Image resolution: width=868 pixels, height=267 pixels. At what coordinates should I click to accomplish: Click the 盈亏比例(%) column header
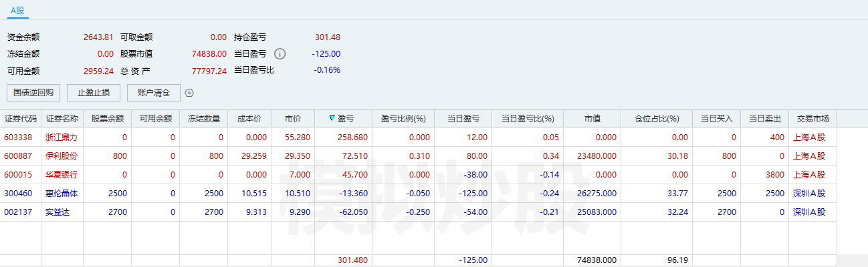click(x=403, y=119)
